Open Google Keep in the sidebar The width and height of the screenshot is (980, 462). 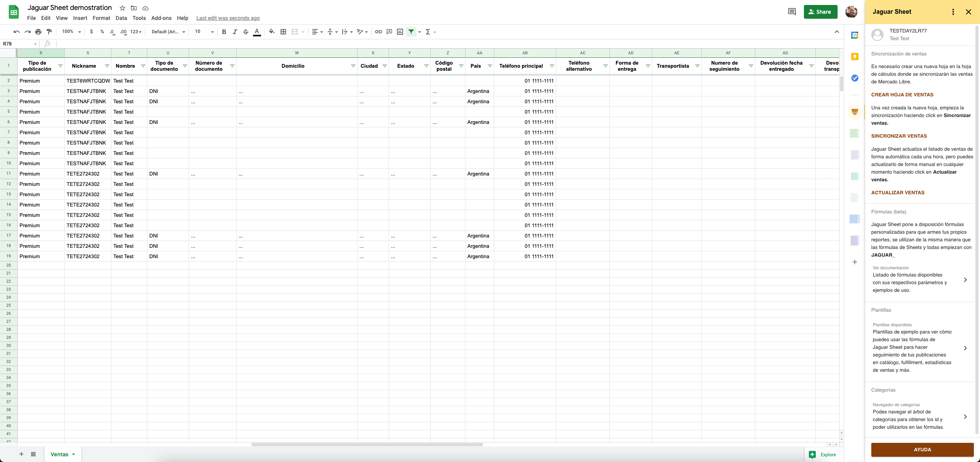pyautogui.click(x=854, y=57)
